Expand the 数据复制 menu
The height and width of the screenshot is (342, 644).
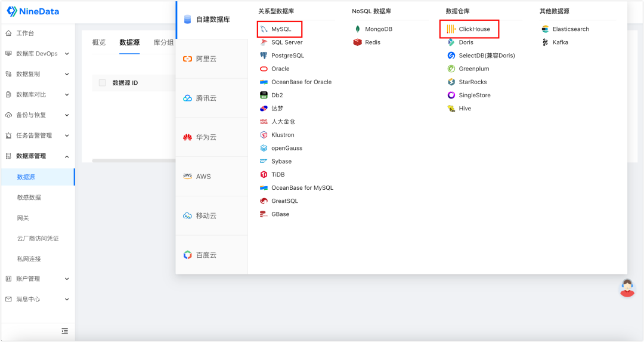coord(38,74)
